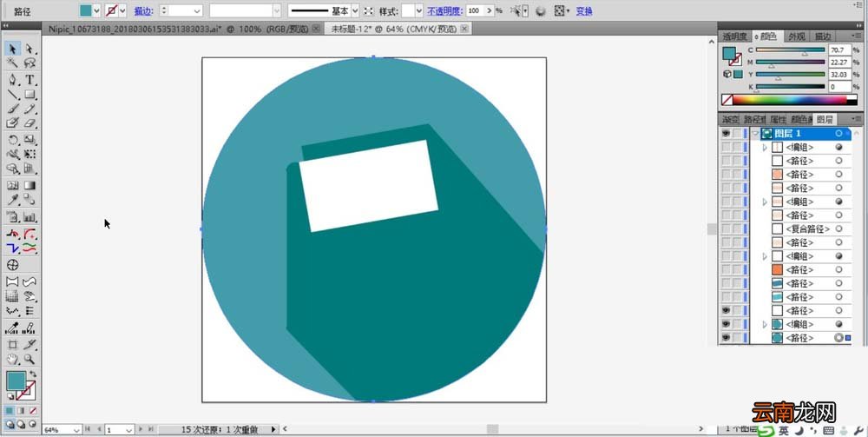Open the stroke weight dropdown

[197, 11]
